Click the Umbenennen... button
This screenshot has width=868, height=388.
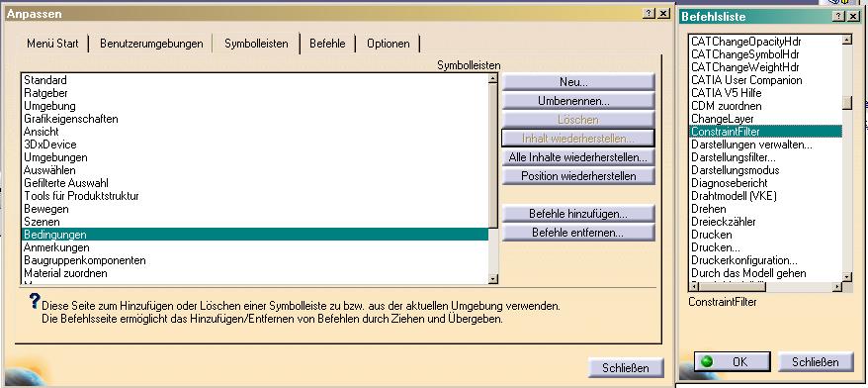578,101
